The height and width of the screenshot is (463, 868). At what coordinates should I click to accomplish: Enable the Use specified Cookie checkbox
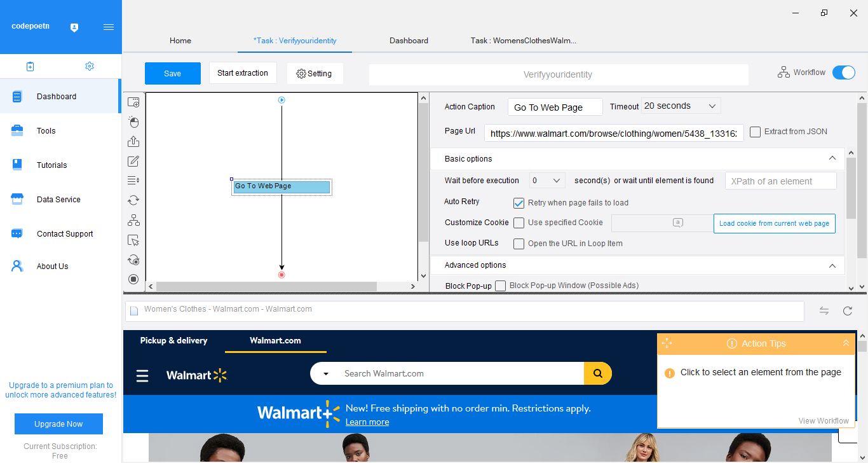tap(519, 223)
